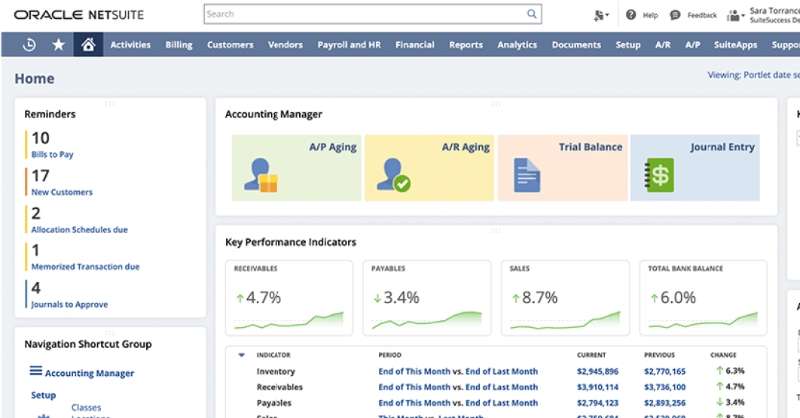The height and width of the screenshot is (418, 800).
Task: Open the SuiteApps menu
Action: 735,45
